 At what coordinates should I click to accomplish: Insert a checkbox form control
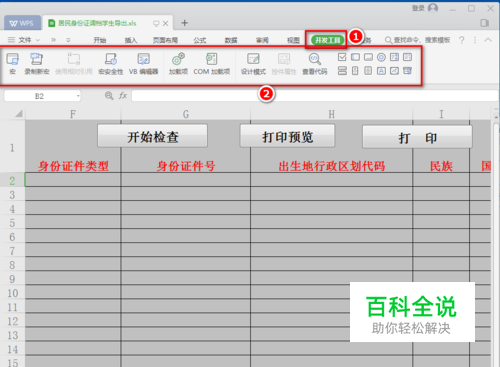click(342, 57)
